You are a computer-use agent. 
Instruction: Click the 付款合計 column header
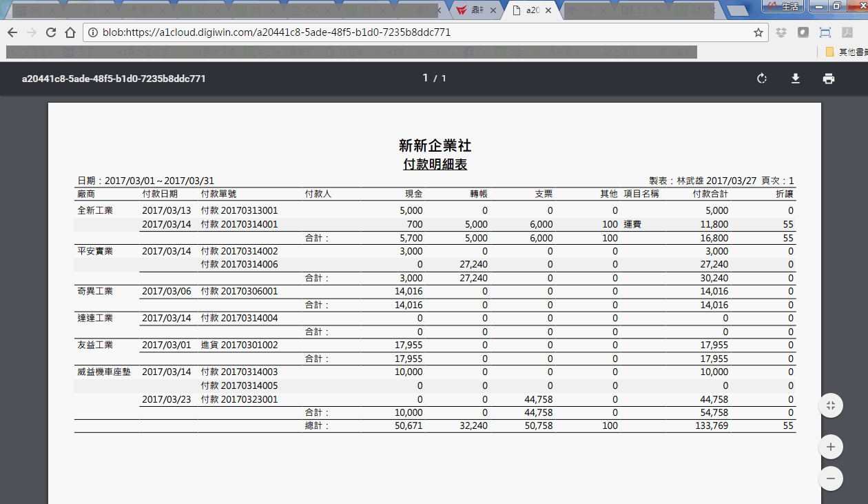[710, 194]
